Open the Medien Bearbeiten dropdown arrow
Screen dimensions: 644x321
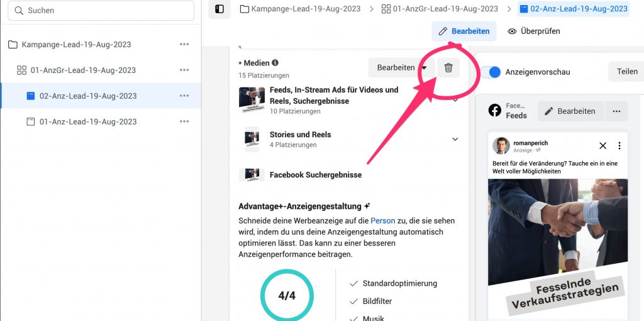coord(425,68)
